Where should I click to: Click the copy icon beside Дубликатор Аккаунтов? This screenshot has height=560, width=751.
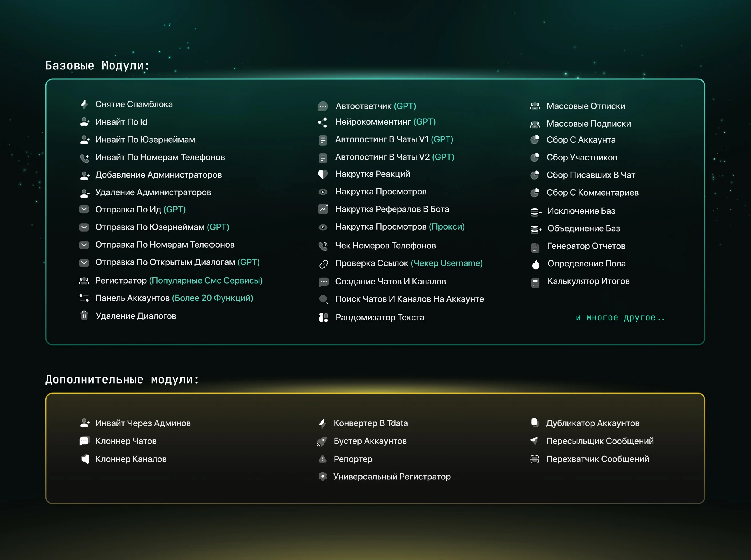(x=534, y=423)
